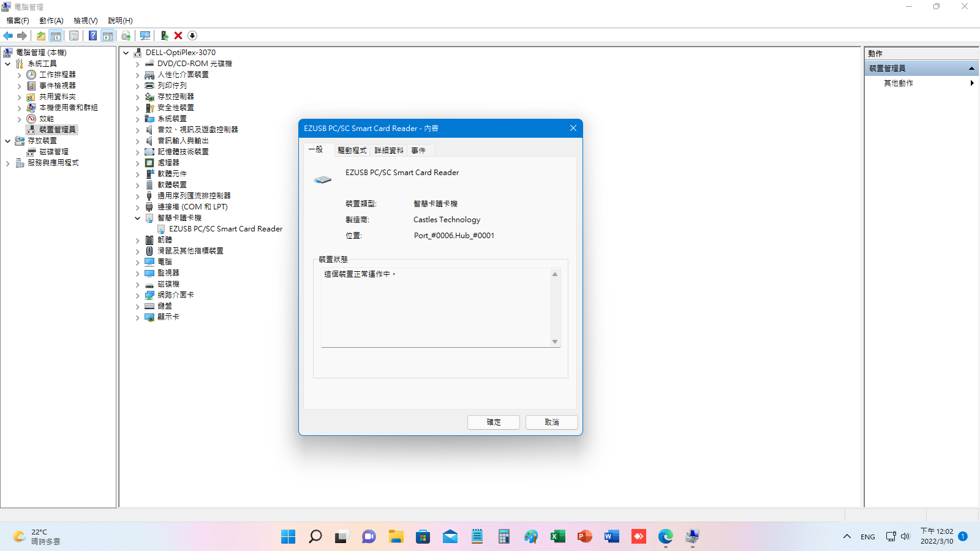Click the Uninstall device red X icon
The image size is (980, 551).
pos(178,36)
